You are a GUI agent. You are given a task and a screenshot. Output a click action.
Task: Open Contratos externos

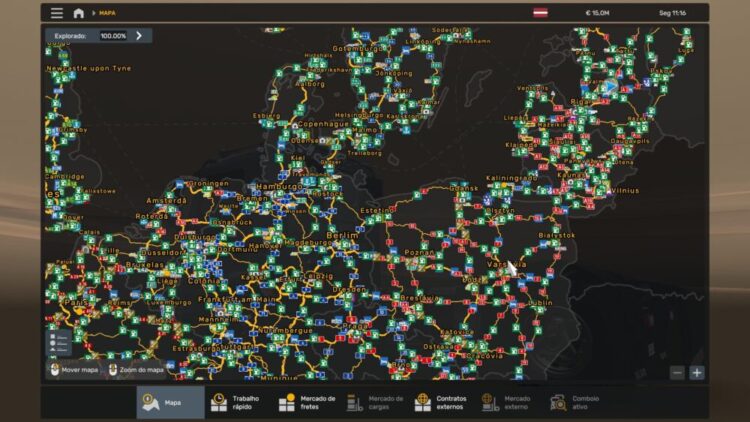pos(442,402)
